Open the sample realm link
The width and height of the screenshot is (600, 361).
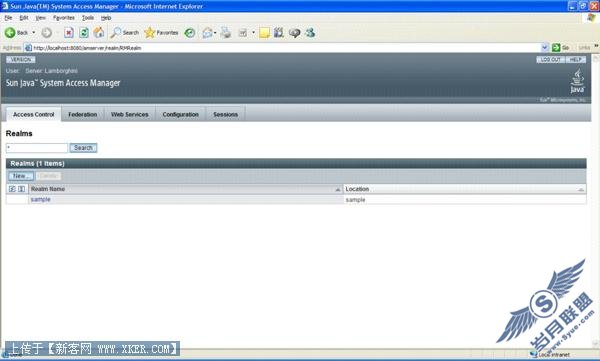[41, 199]
